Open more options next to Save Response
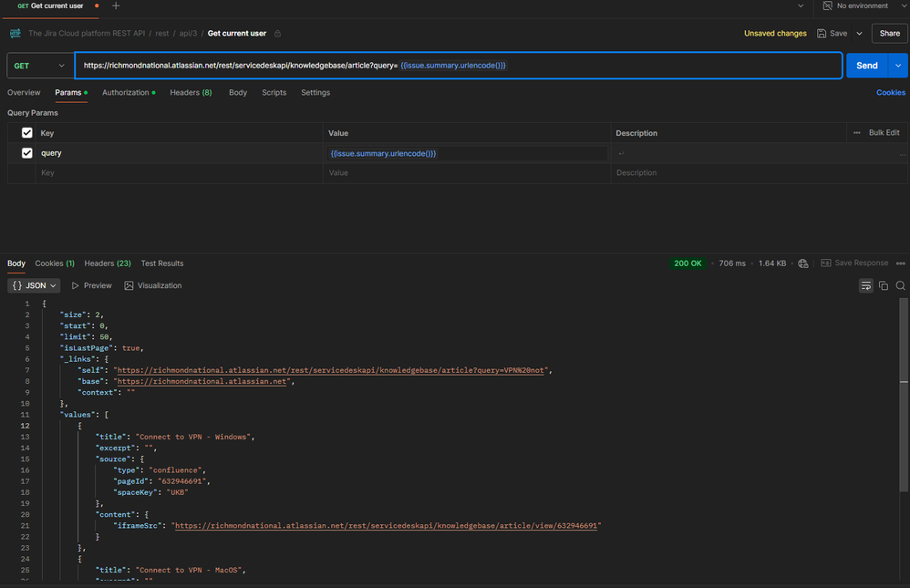This screenshot has height=588, width=910. point(900,263)
